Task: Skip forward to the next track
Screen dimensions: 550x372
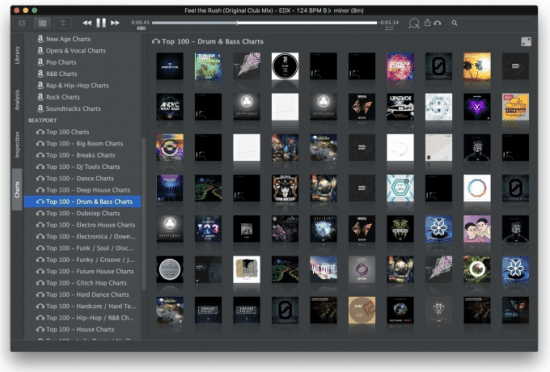Action: pos(115,23)
